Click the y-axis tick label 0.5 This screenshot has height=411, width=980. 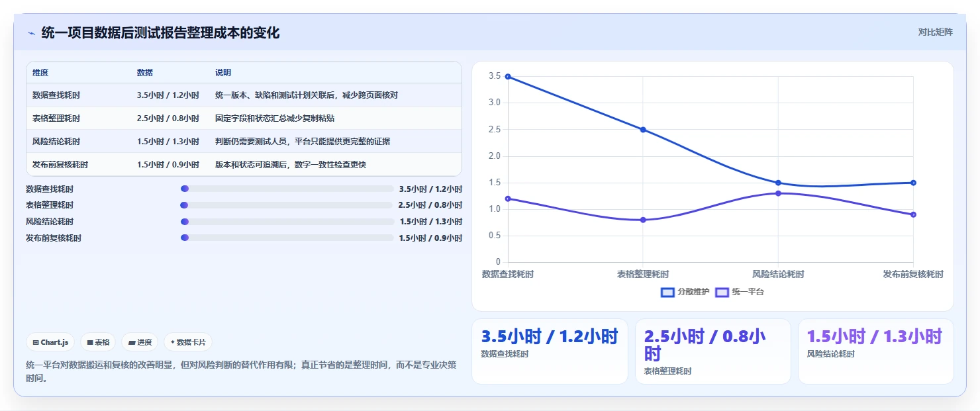[x=494, y=236]
